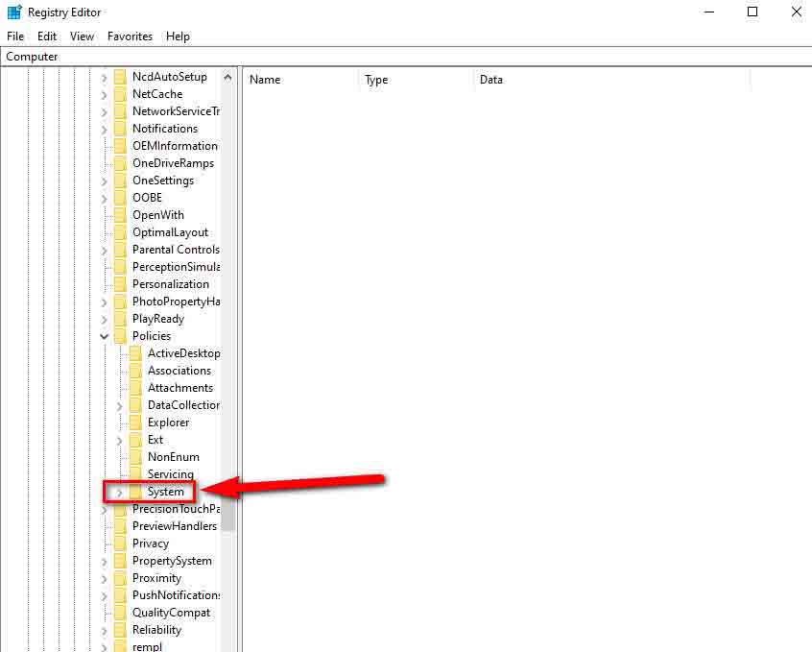Image resolution: width=812 pixels, height=652 pixels.
Task: Click the NetworkServiceTr folder icon
Action: point(120,111)
